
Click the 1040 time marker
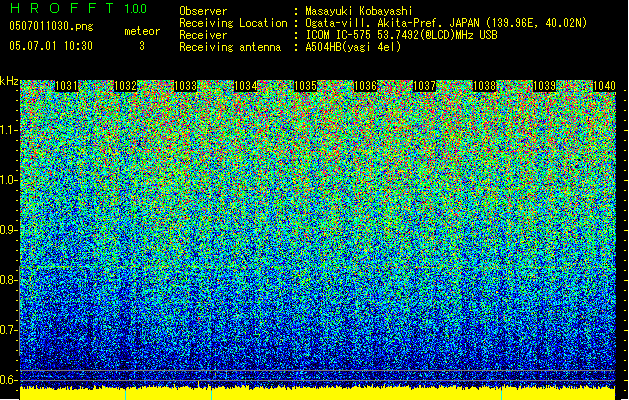click(x=604, y=86)
